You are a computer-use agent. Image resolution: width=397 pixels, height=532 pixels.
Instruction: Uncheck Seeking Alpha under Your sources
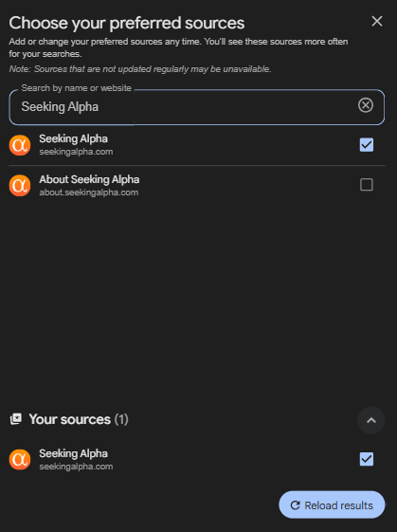coord(367,459)
